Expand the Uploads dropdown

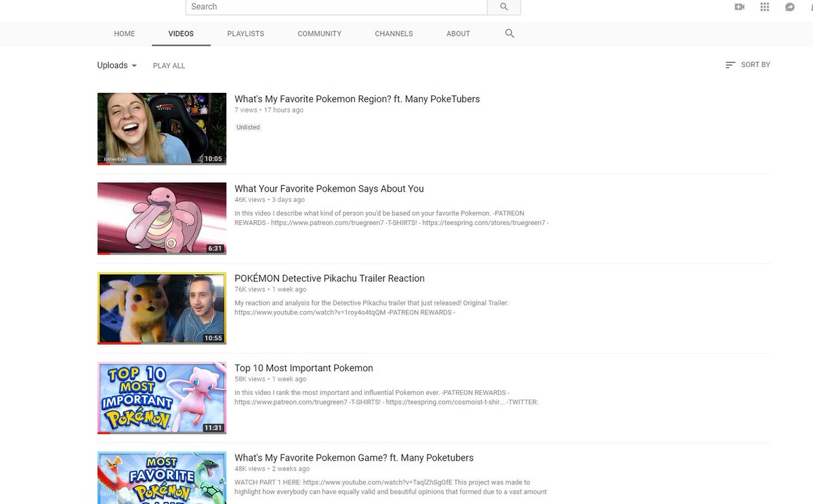click(117, 66)
